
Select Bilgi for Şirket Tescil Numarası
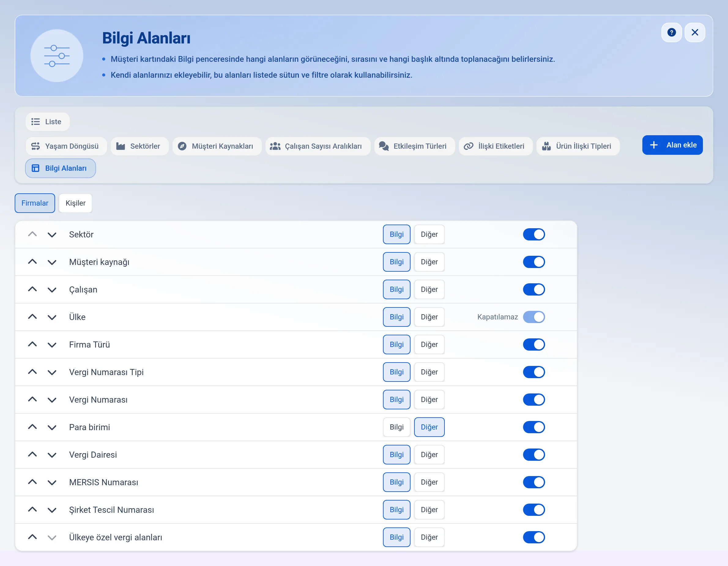(x=396, y=510)
